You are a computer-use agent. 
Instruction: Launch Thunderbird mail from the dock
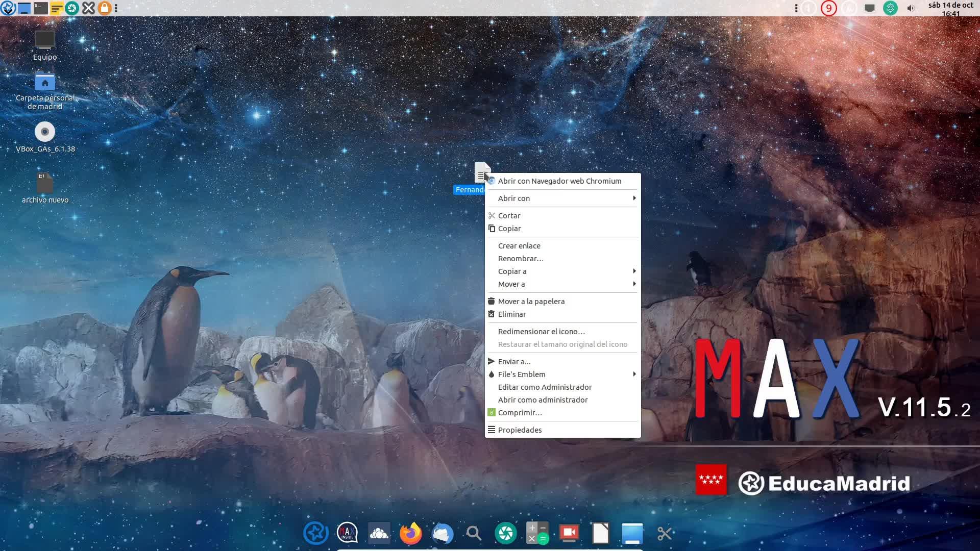[442, 534]
